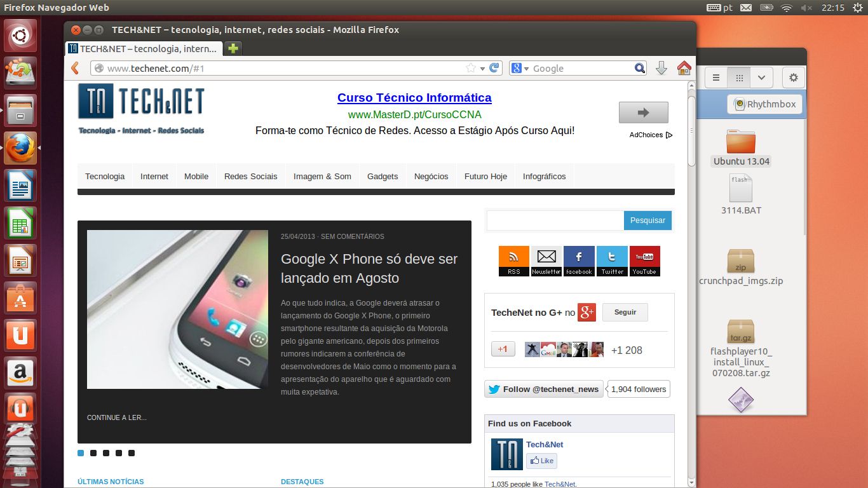Expand the file manager view options dropdown

761,78
